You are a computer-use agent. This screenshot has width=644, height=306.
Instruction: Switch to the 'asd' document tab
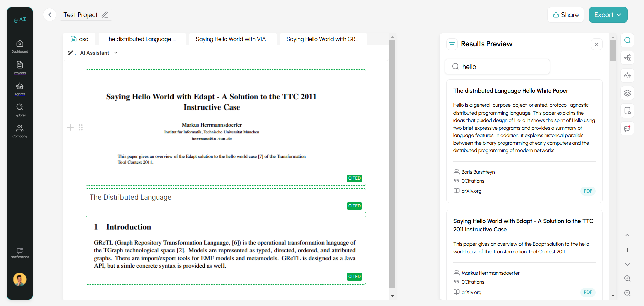pyautogui.click(x=80, y=39)
